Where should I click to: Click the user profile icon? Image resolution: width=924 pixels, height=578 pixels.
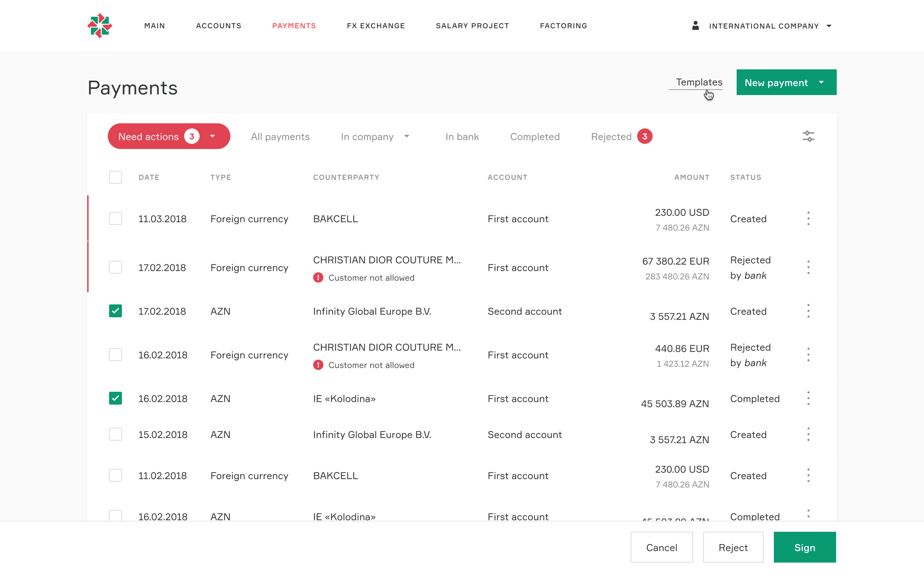[695, 26]
